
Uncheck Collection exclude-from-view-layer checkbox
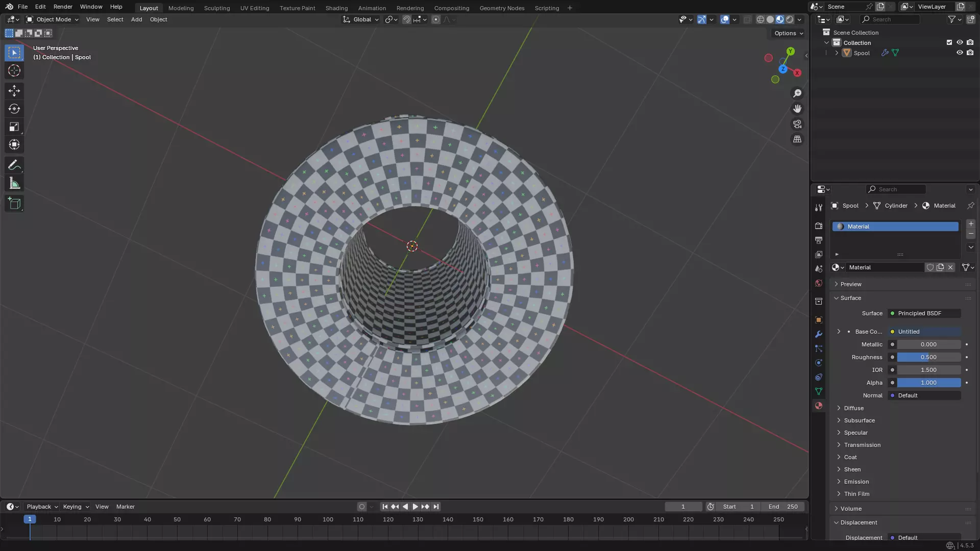point(949,42)
